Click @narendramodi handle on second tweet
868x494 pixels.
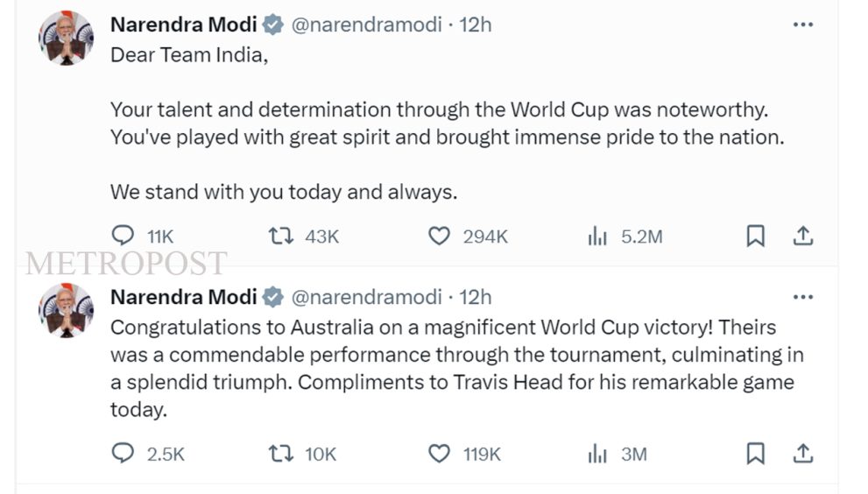click(366, 298)
